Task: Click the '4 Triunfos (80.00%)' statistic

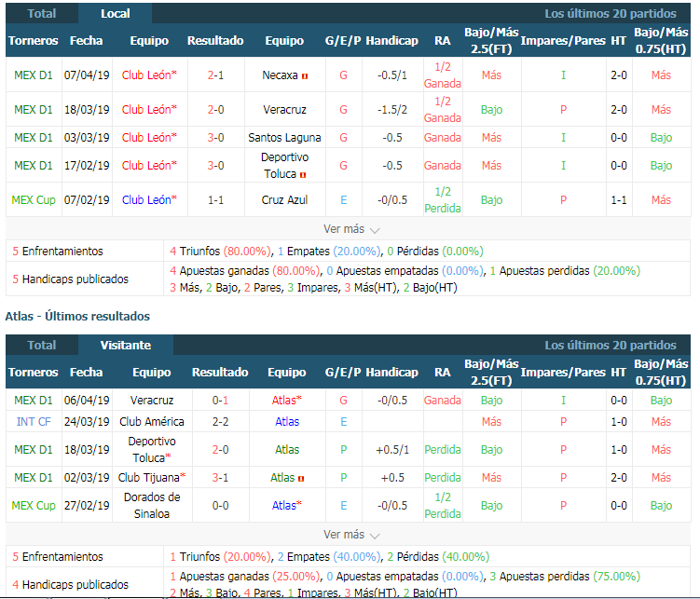Action: point(220,252)
